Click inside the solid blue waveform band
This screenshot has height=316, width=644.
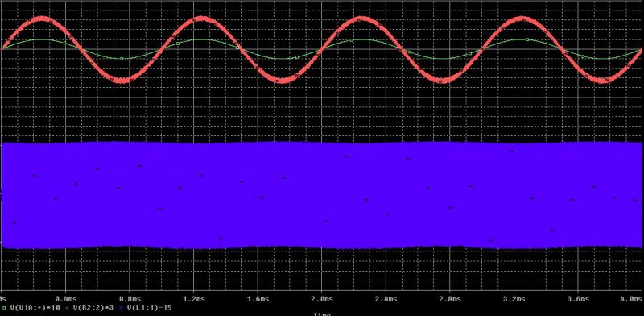322,195
